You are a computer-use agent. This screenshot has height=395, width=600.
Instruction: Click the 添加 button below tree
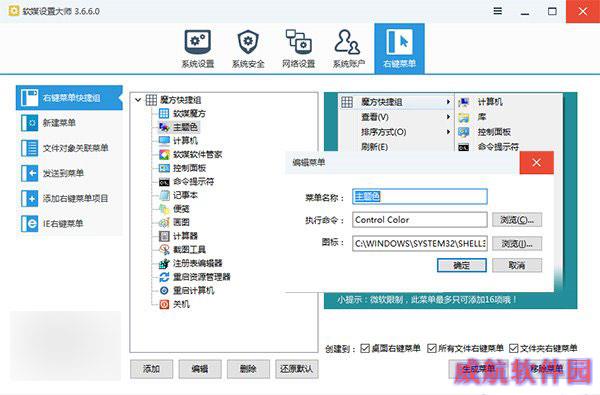point(152,369)
